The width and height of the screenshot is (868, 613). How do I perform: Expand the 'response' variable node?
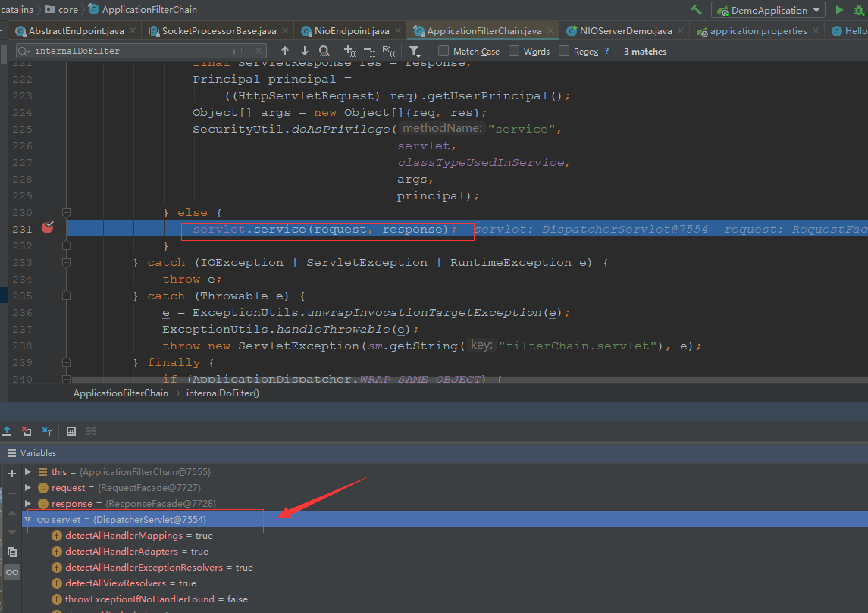28,503
